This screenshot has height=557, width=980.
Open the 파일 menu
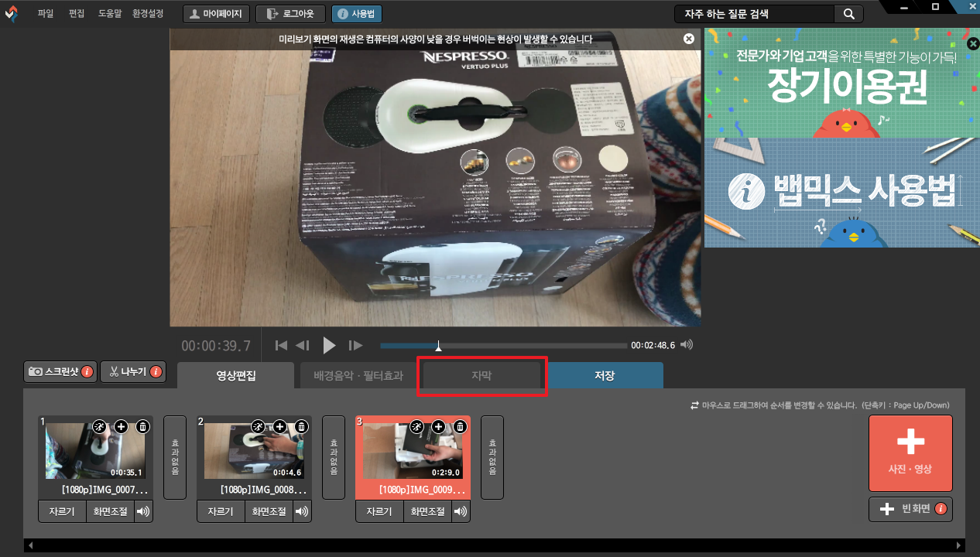point(45,14)
